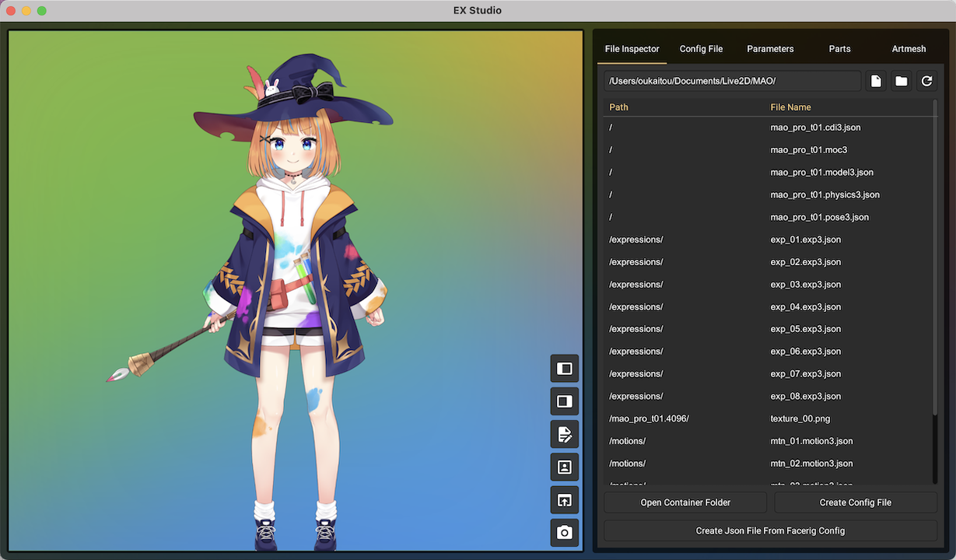Click the new file icon beside the path field

(875, 80)
